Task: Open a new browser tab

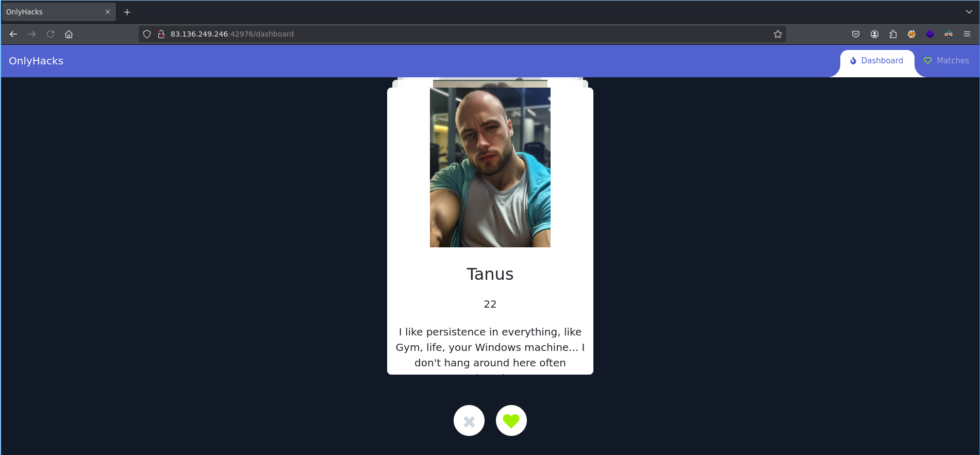Action: click(127, 12)
